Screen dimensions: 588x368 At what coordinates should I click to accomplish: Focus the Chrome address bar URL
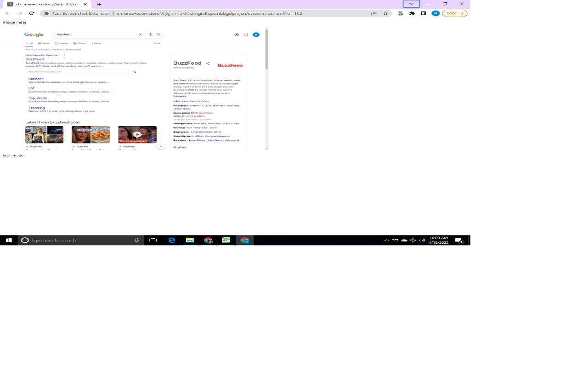point(209,13)
